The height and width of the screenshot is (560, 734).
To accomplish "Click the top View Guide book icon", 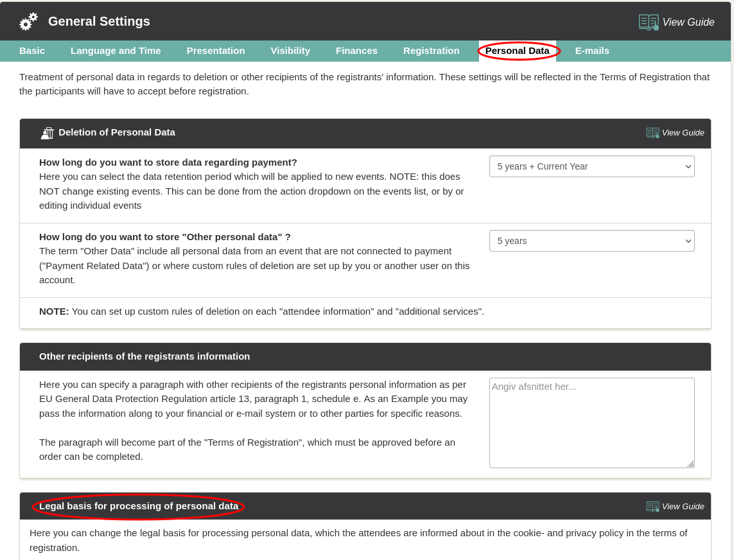I will [649, 22].
